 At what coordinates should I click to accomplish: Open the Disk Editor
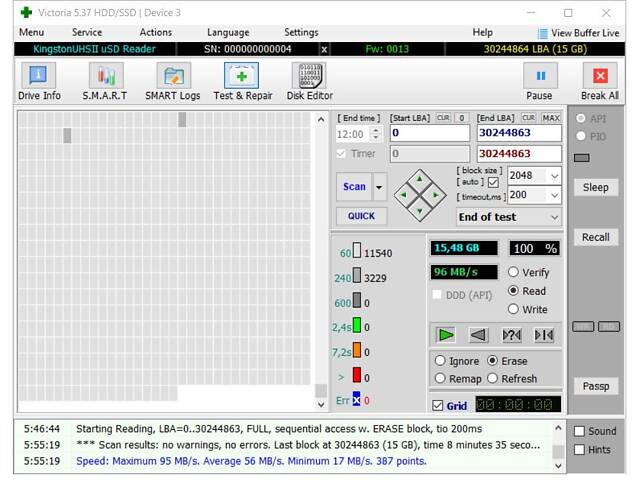click(309, 81)
